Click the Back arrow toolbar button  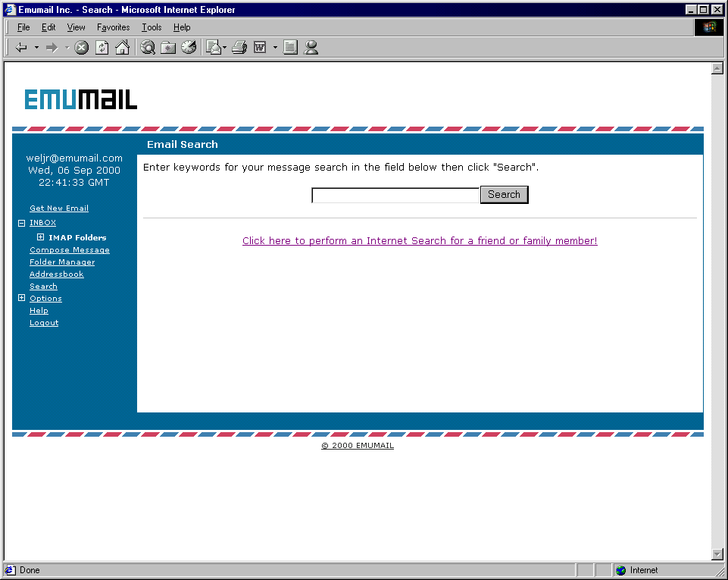[21, 48]
